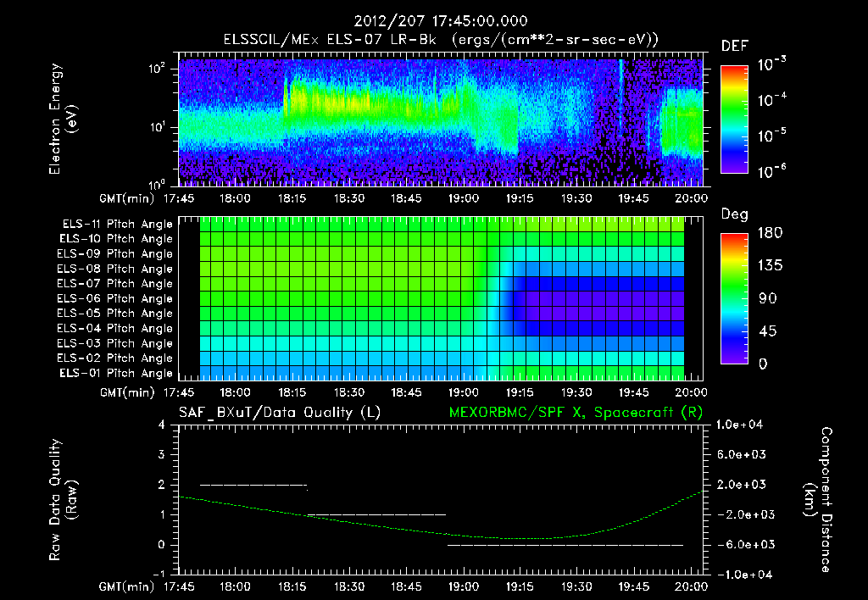Select the "ELS-06 Pitch Angle" row label
Screen dimensions: 868x600
tap(115, 298)
